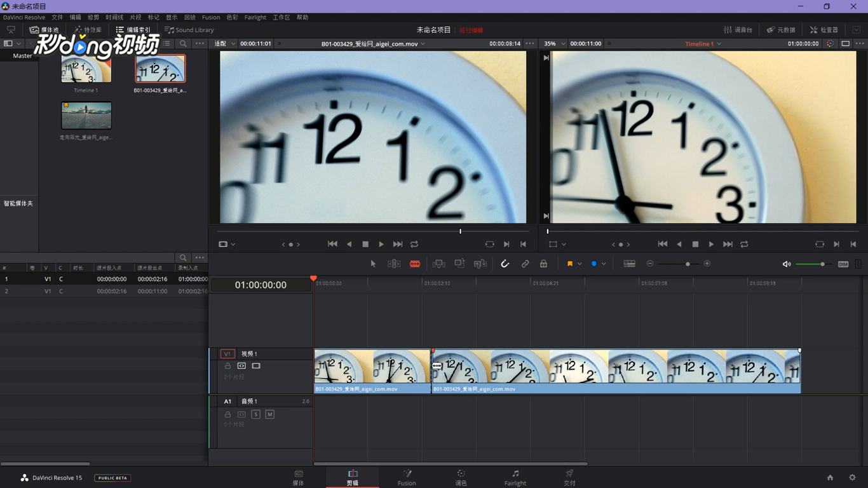This screenshot has height=488, width=868.
Task: Toggle linked selection chain icon
Action: 526,264
